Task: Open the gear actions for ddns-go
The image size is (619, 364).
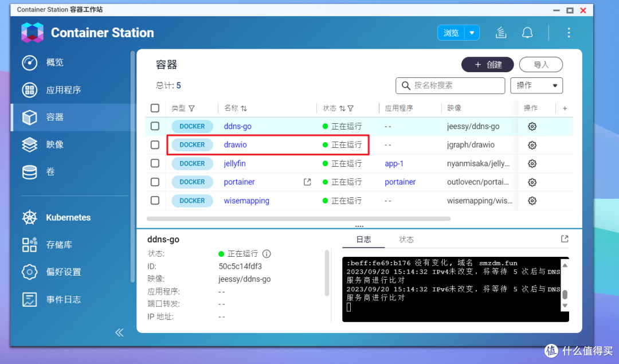Action: click(532, 126)
